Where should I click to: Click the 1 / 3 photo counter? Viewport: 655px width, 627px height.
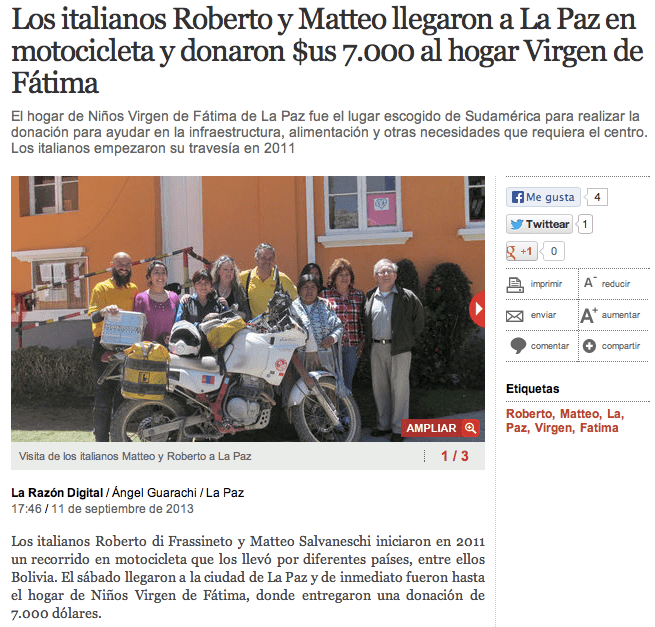click(x=454, y=456)
